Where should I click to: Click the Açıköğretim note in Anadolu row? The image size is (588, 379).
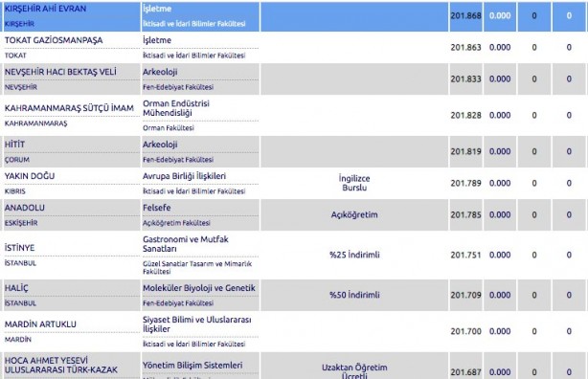(354, 214)
